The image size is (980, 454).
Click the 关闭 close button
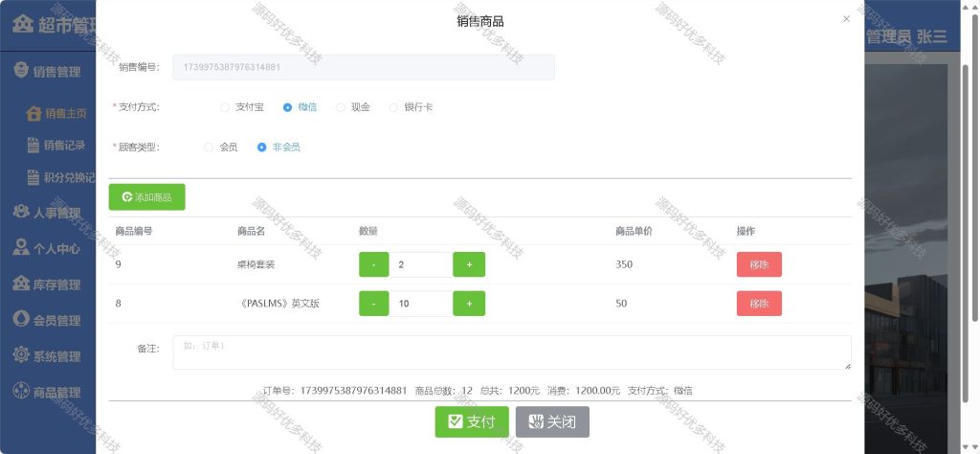coord(552,422)
